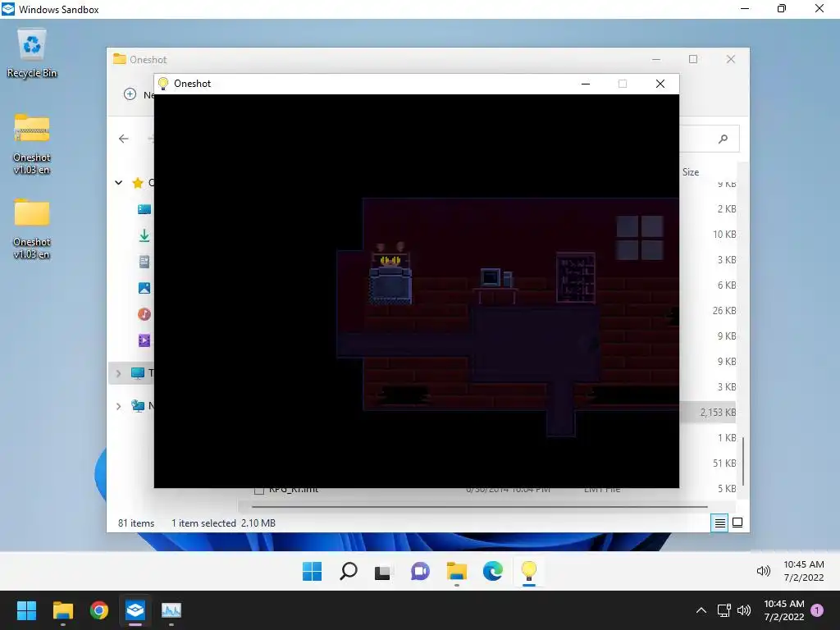Open Task View on the sandbox taskbar
Image resolution: width=840 pixels, height=630 pixels.
point(382,572)
